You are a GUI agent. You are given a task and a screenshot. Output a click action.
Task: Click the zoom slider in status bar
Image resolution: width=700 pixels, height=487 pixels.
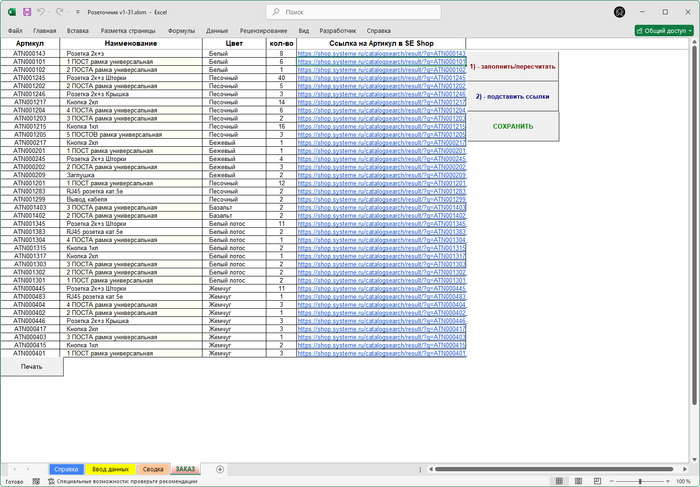coord(640,481)
